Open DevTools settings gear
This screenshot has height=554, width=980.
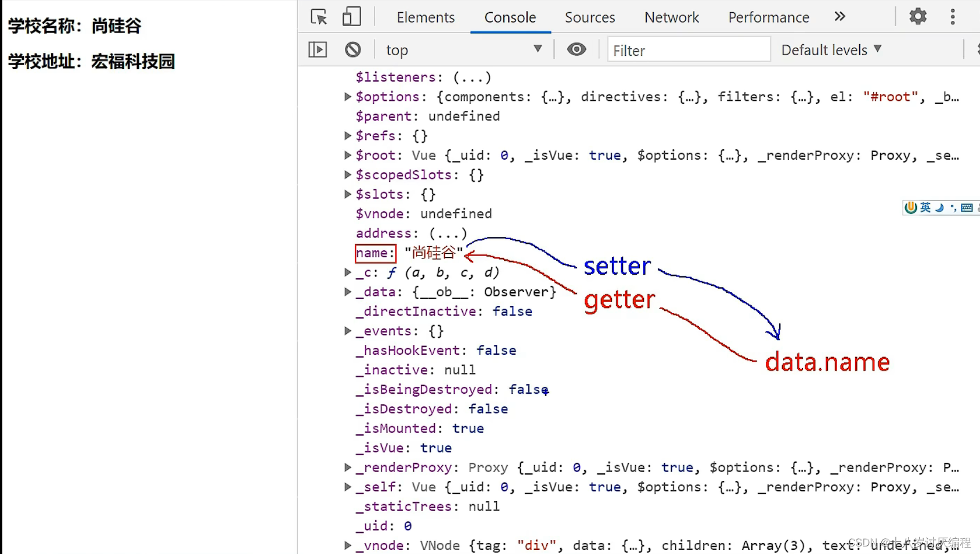(x=918, y=16)
